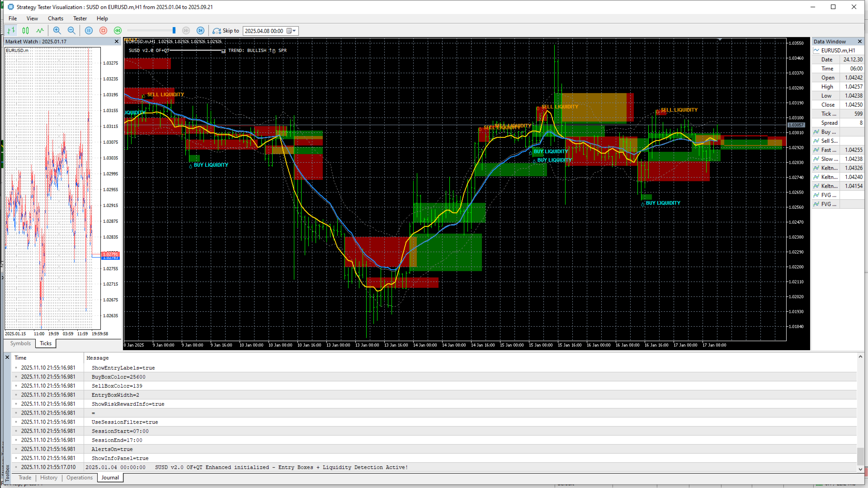Select the Fast indicator row in Data Window

click(838, 150)
